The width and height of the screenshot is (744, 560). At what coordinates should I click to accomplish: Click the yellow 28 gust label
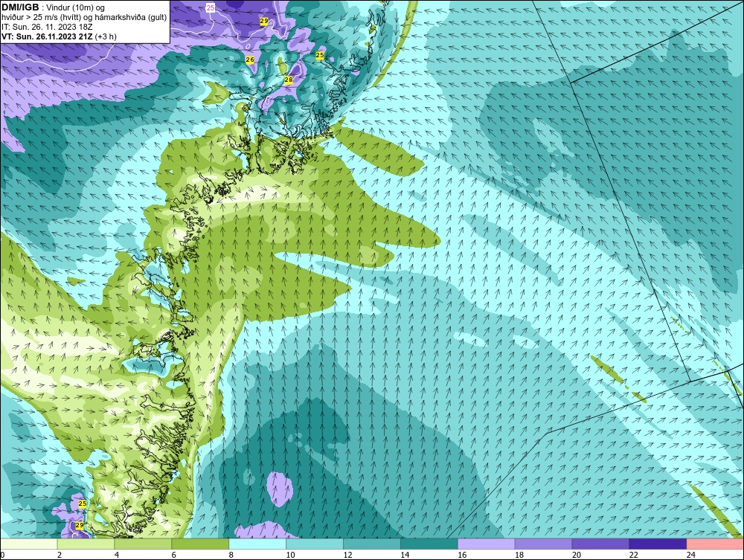pyautogui.click(x=289, y=80)
